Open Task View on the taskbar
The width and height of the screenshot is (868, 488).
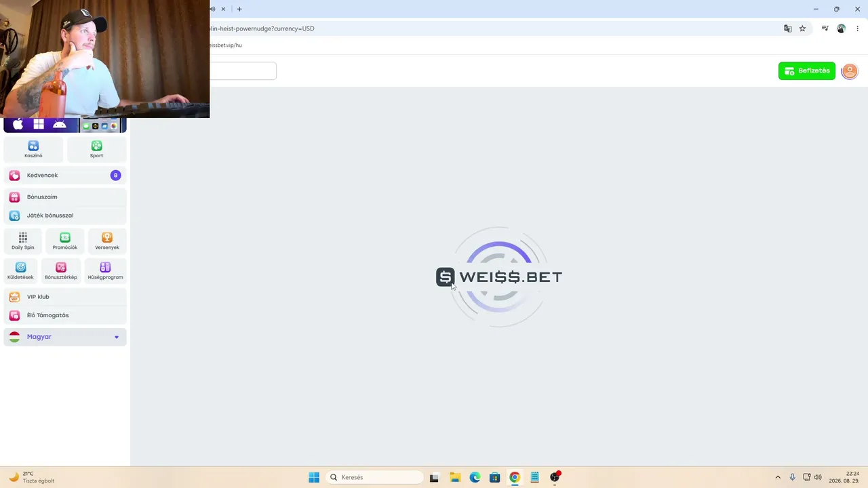point(434,477)
